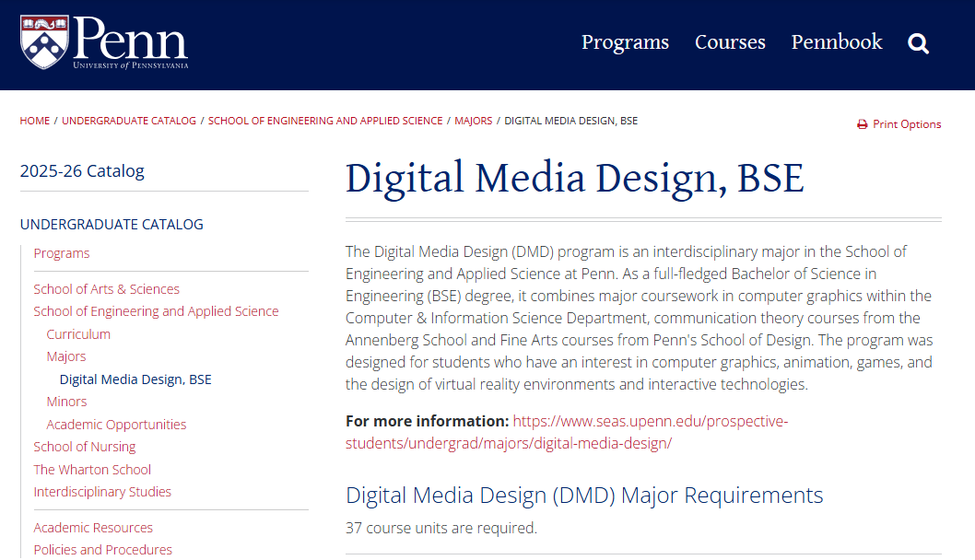Go to Pennbook in top navigation
975x560 pixels.
click(837, 42)
